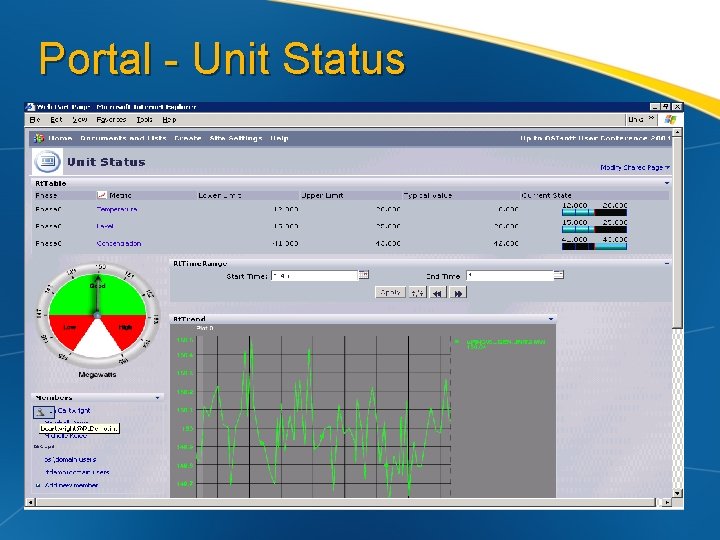
Task: Click the vertical scrollbar up arrow
Action: click(x=678, y=134)
